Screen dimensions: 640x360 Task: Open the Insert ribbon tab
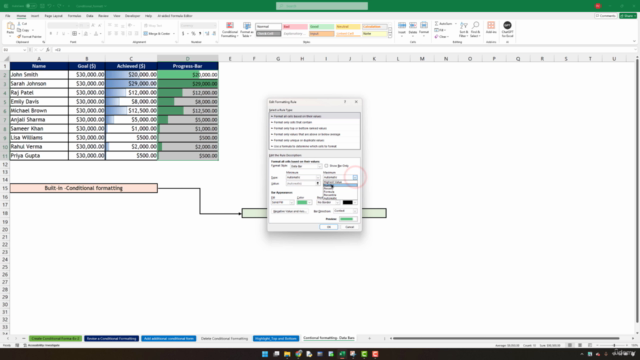coord(35,16)
